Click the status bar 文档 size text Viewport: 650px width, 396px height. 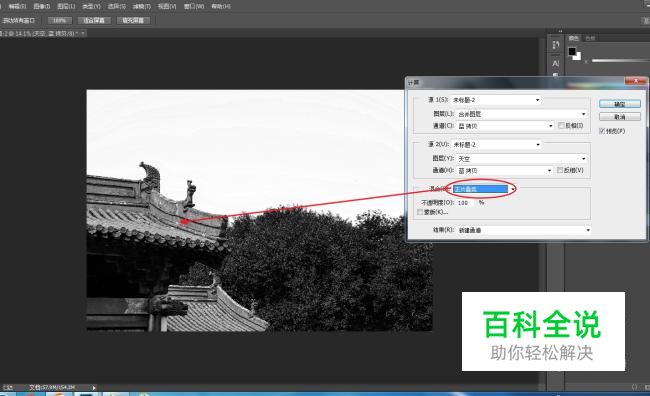click(52, 387)
